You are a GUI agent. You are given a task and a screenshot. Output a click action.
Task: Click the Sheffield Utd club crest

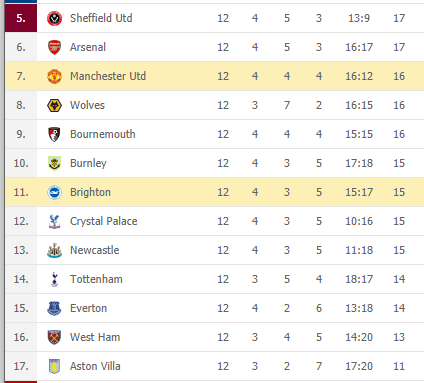point(54,18)
